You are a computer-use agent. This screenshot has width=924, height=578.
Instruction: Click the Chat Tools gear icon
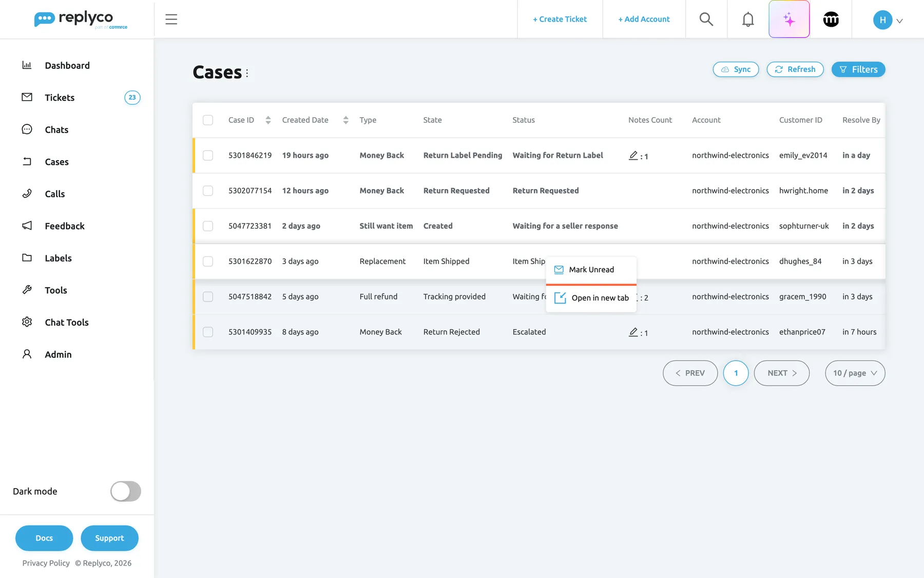point(27,322)
